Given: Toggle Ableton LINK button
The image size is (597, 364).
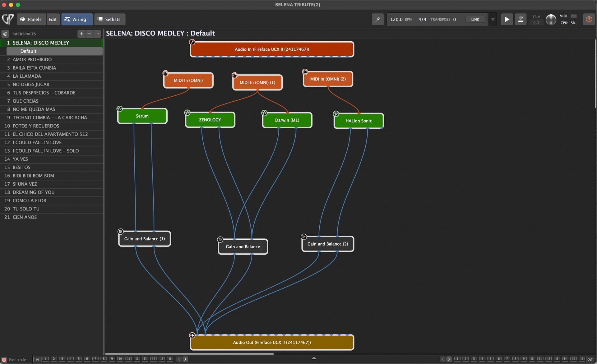Looking at the screenshot, I should (475, 19).
